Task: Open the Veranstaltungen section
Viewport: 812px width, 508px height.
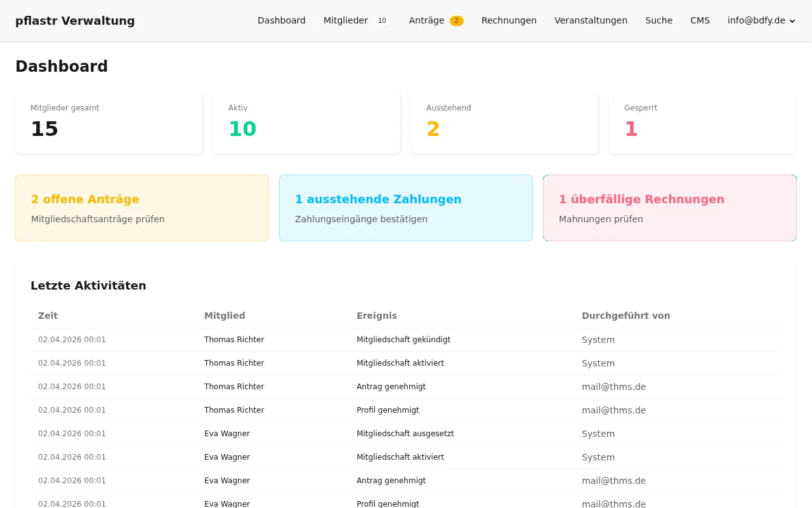Action: pyautogui.click(x=591, y=20)
